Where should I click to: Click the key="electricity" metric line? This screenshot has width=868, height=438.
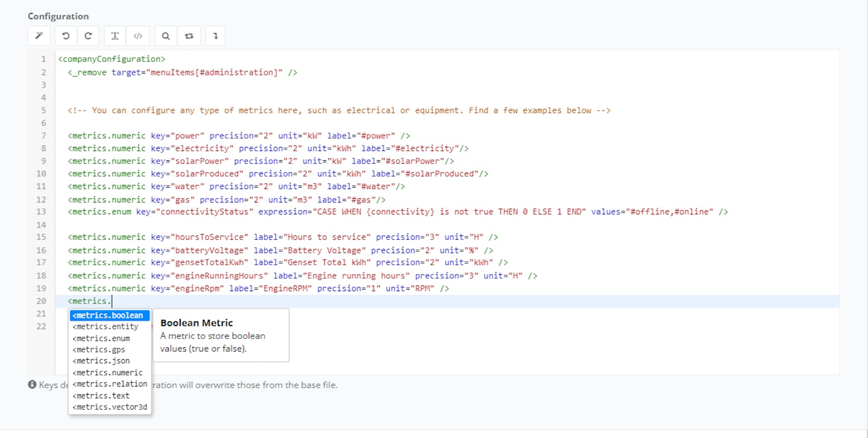click(x=268, y=148)
